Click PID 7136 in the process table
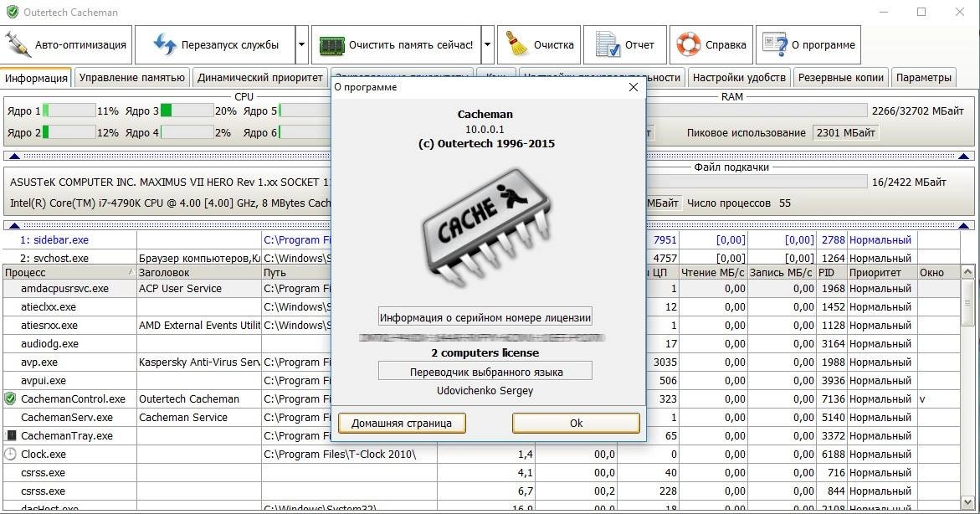Viewport: 980px width, 514px height. pos(833,398)
